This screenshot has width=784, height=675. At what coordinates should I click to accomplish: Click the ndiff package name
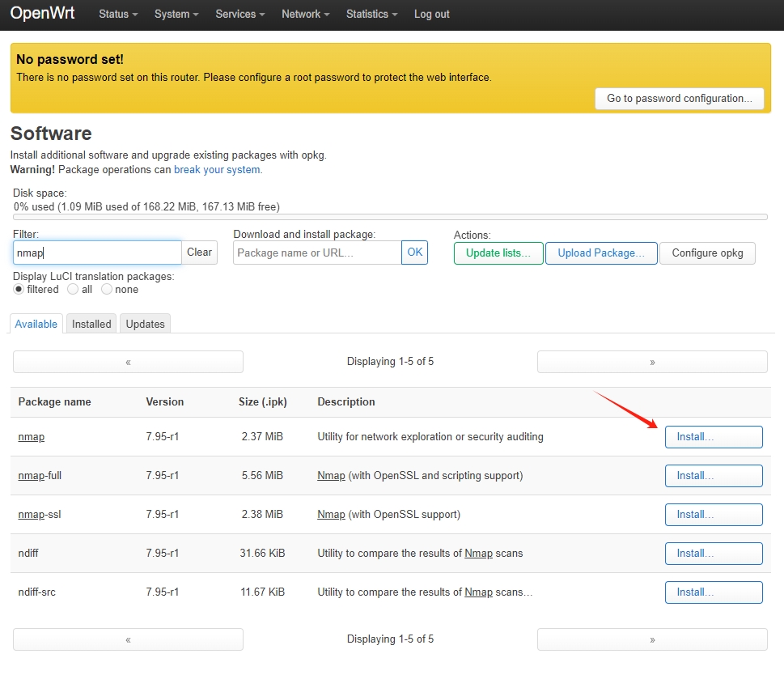pos(28,553)
